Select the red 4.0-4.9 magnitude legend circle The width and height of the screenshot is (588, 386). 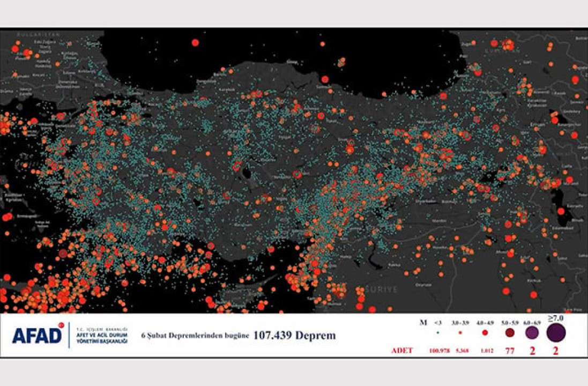pos(485,333)
